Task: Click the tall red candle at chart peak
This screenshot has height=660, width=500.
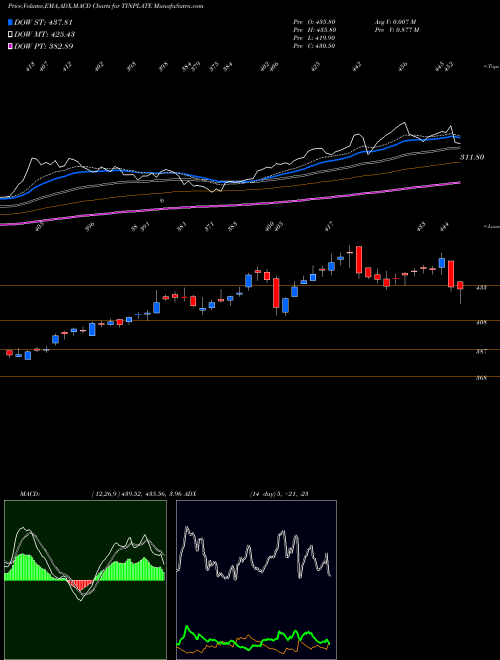Action: pos(359,260)
